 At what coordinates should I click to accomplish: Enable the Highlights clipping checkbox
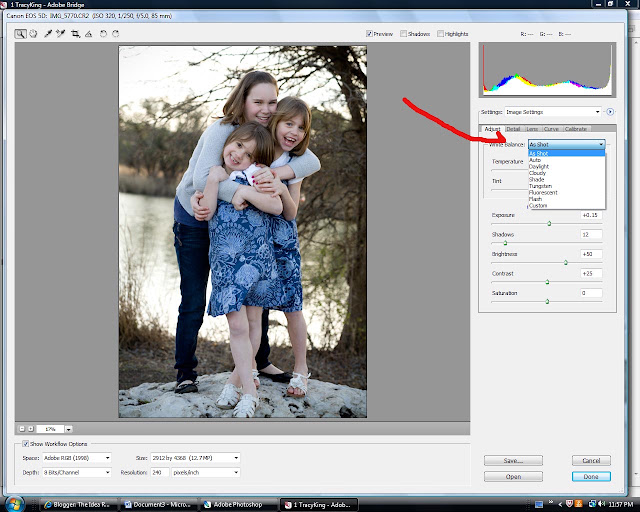coord(440,34)
